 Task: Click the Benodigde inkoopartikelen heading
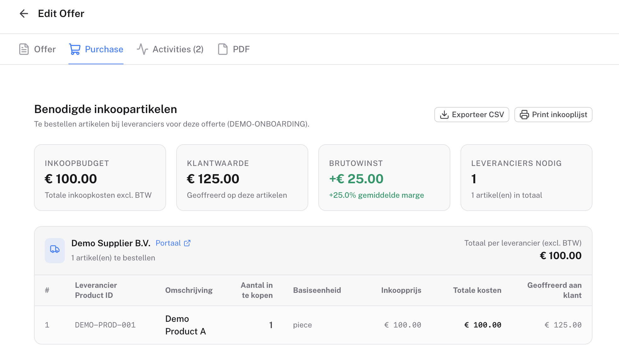click(106, 109)
